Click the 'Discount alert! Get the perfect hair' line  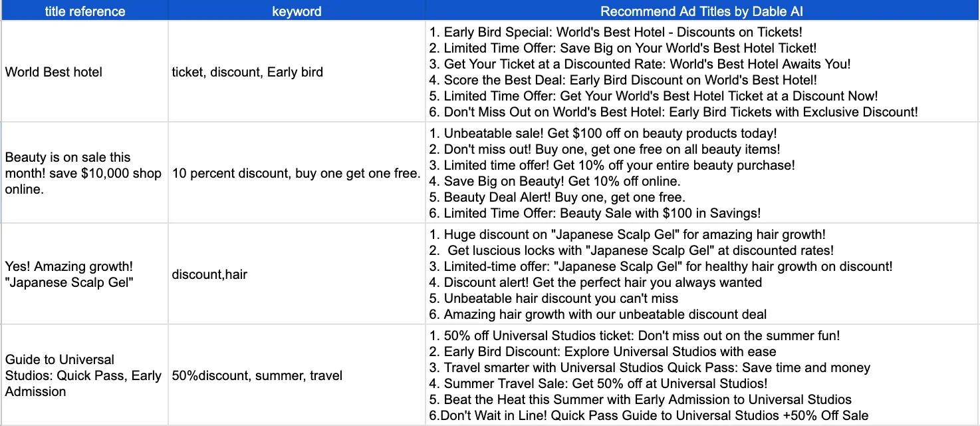click(596, 282)
